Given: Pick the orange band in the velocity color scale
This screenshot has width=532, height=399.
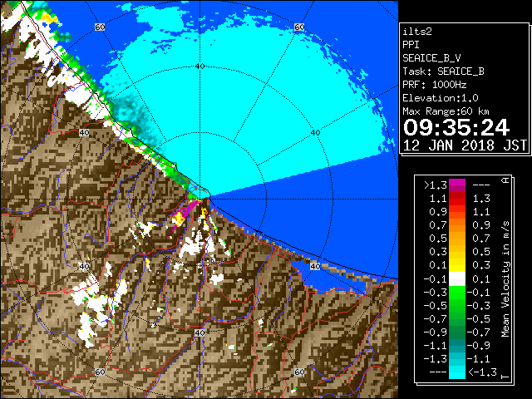Looking at the screenshot, I should [x=457, y=225].
